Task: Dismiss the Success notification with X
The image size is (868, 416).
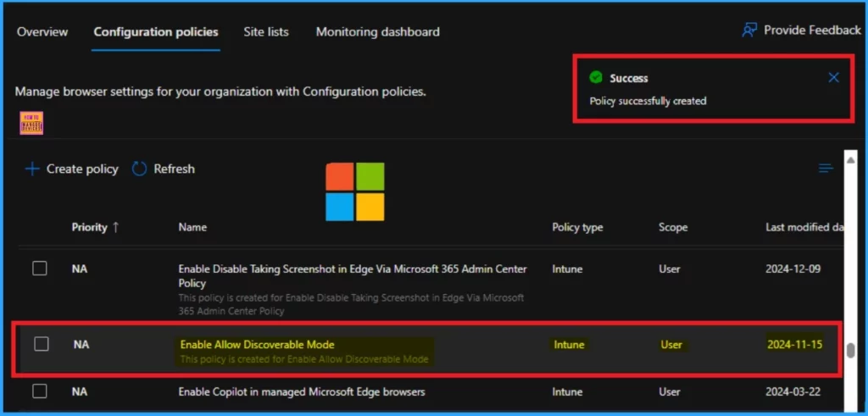Action: pos(834,78)
